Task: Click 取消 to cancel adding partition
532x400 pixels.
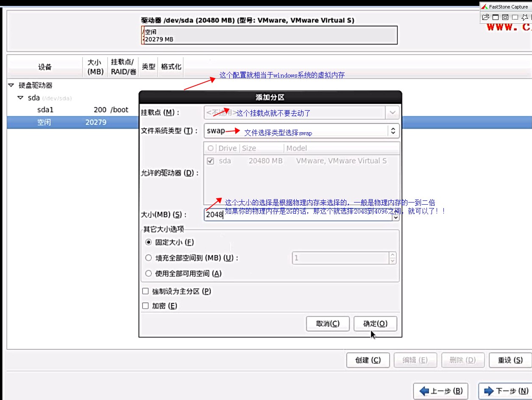Action: 328,324
